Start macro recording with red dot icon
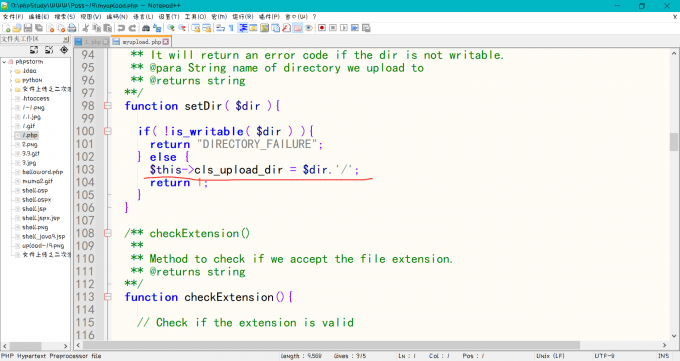680x361 pixels. pyautogui.click(x=322, y=28)
